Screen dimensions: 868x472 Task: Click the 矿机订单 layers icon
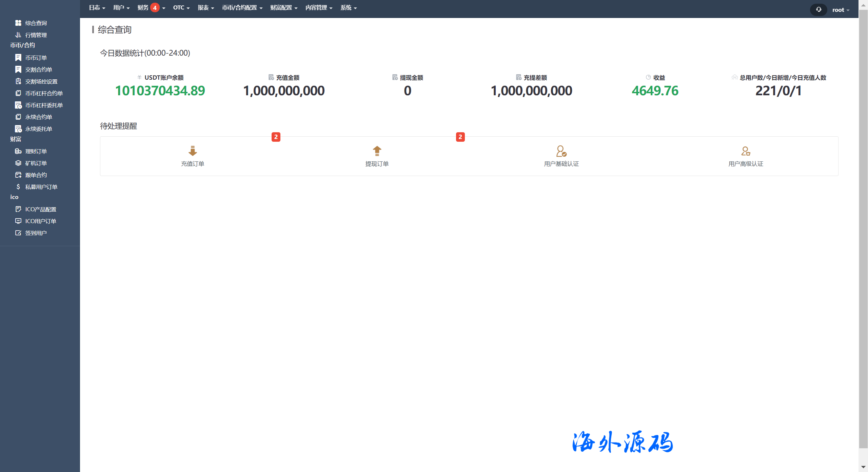(18, 163)
